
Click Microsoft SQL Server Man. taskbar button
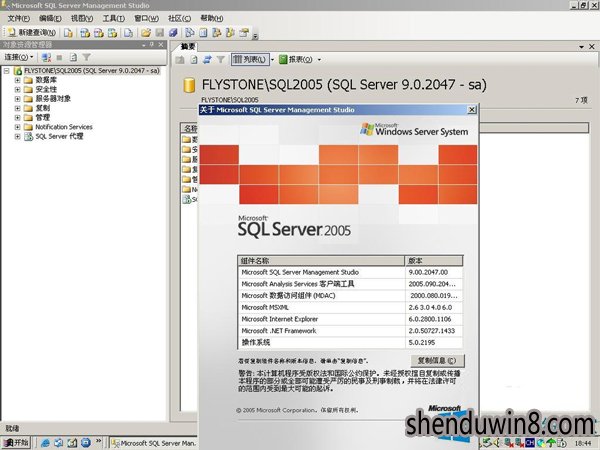point(153,443)
